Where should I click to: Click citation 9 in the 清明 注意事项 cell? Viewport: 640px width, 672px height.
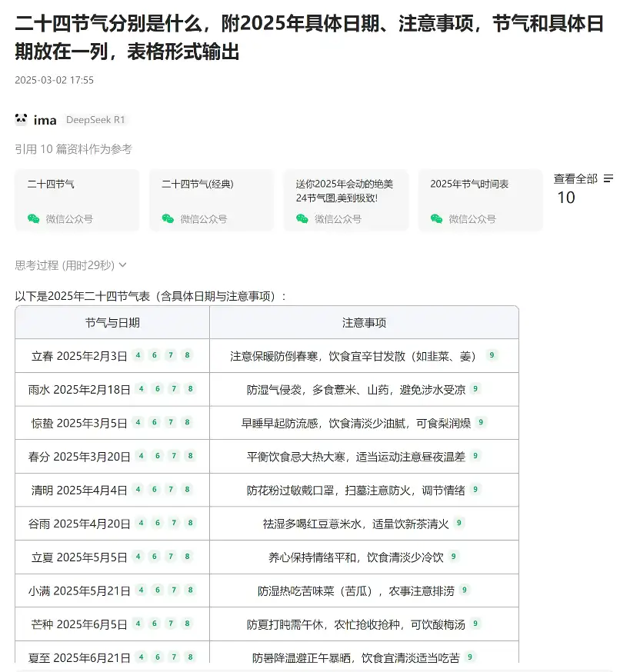coord(476,490)
